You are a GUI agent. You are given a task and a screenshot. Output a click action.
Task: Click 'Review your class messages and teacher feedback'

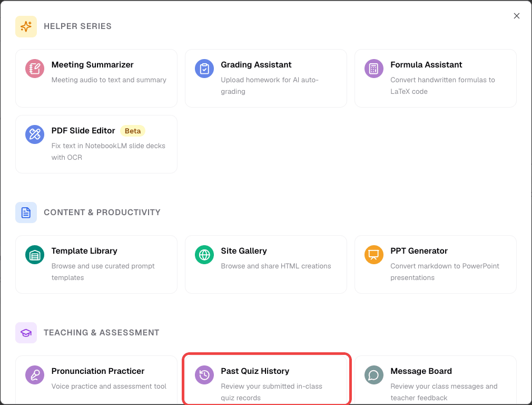[444, 392]
